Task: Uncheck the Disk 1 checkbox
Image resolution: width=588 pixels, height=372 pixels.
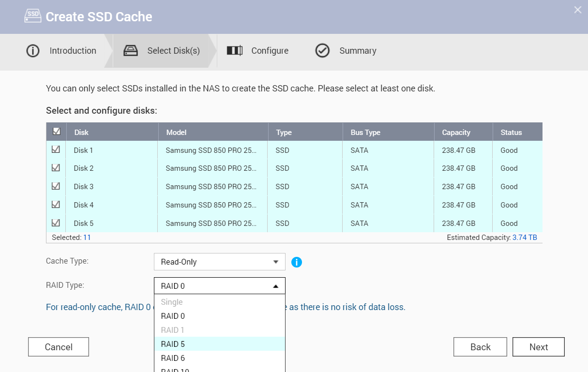Action: pos(56,150)
